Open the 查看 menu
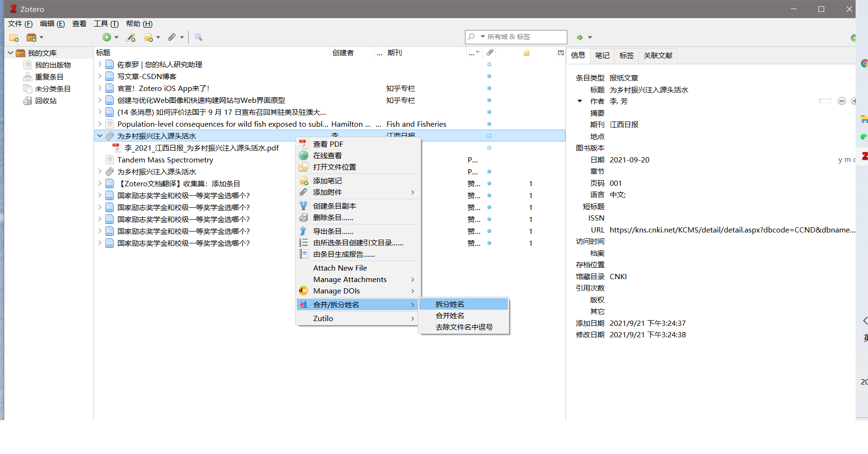 (79, 24)
